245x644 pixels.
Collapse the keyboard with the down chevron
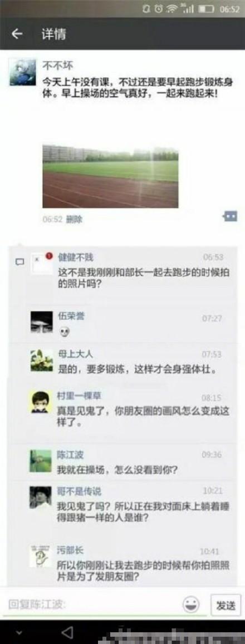click(x=18, y=632)
